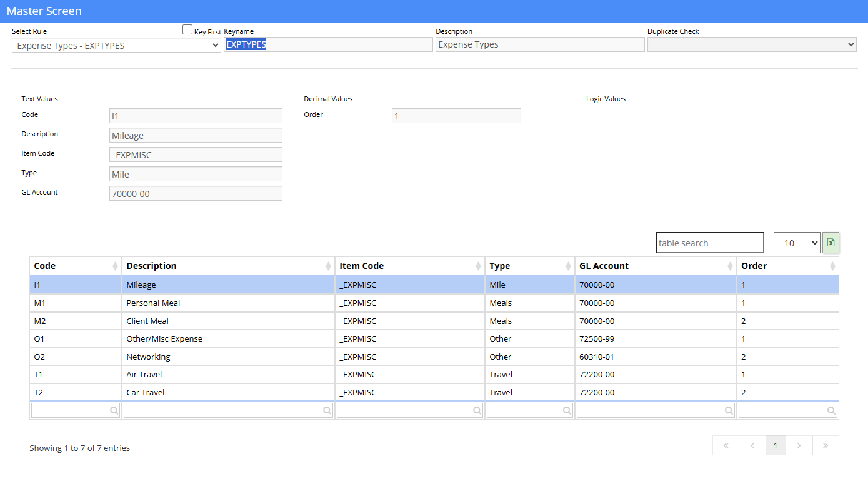
Task: Sort by GL Account sort icon
Action: 730,266
